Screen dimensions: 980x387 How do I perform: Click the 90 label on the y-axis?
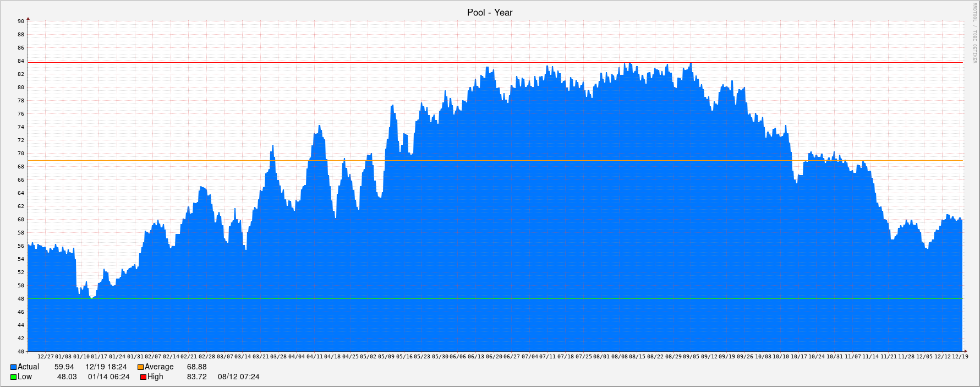pyautogui.click(x=21, y=21)
